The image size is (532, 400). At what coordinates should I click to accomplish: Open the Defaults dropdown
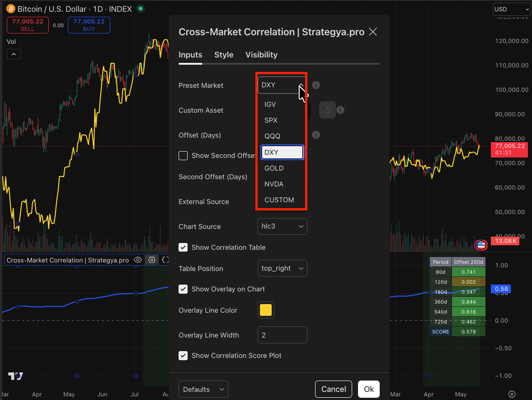[x=203, y=389]
